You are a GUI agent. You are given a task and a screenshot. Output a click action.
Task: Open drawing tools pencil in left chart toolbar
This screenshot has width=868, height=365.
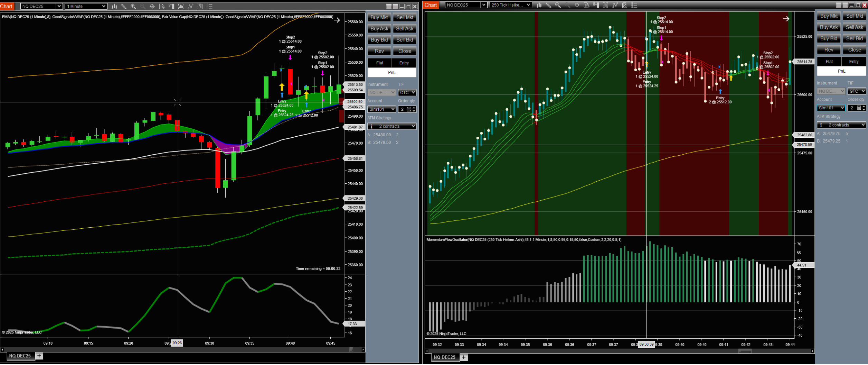tap(124, 6)
